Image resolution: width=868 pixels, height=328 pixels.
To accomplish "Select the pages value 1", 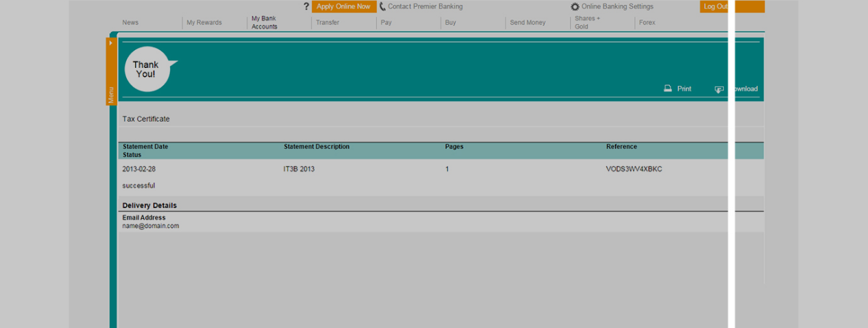I will click(x=447, y=169).
